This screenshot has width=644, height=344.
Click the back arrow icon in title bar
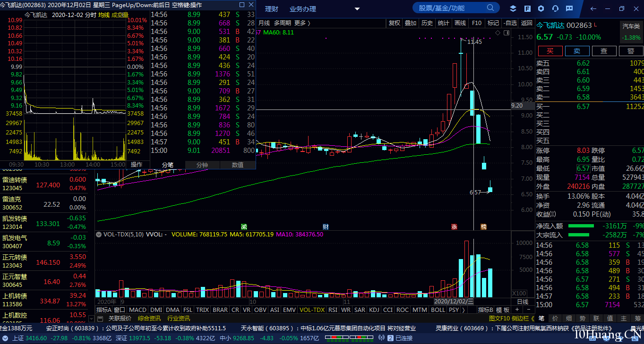(593, 8)
